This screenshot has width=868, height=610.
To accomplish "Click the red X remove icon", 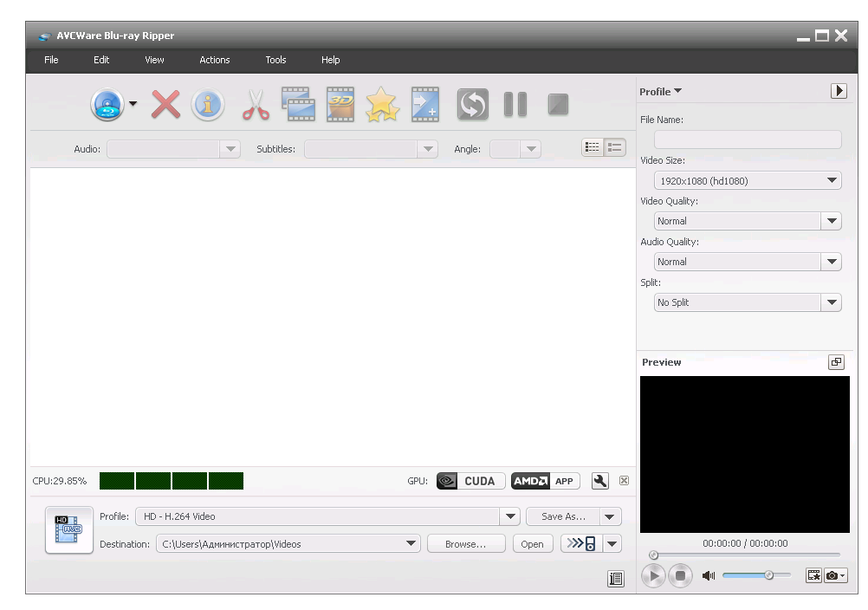I will [165, 105].
